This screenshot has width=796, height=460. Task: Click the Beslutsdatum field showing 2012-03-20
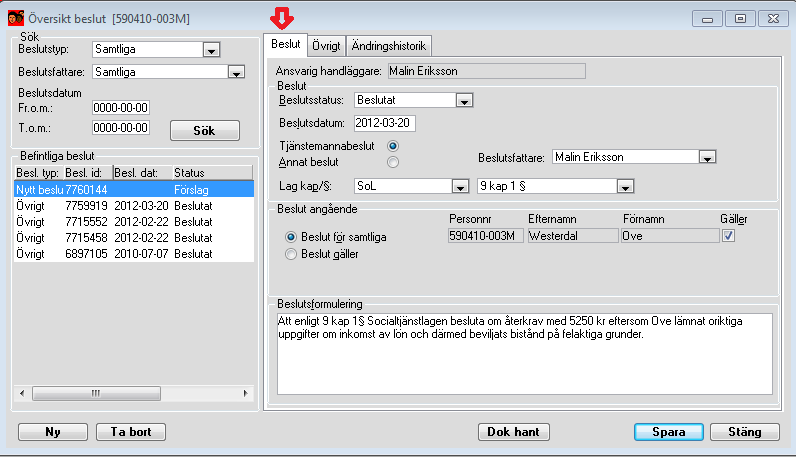tap(384, 123)
